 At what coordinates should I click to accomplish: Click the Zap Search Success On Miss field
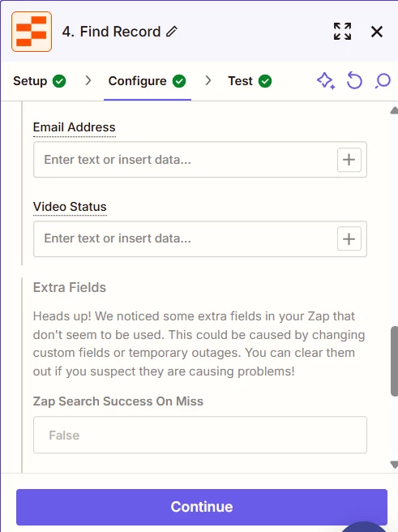(200, 435)
